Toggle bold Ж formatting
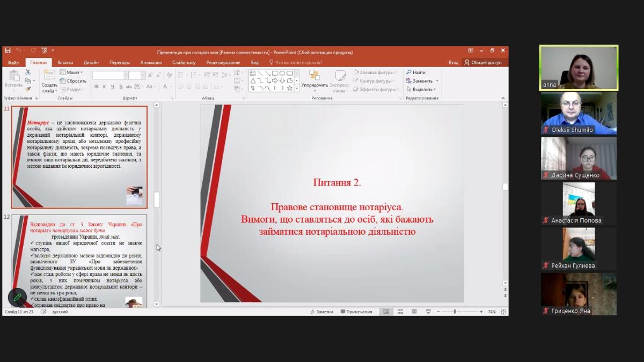 click(97, 87)
